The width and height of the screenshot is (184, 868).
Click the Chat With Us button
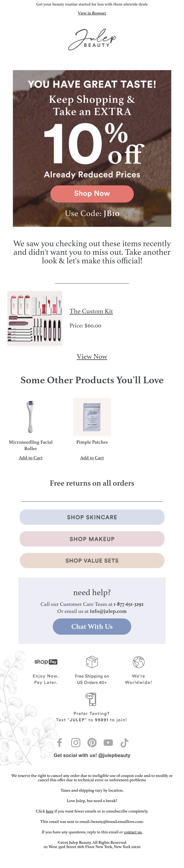click(92, 626)
